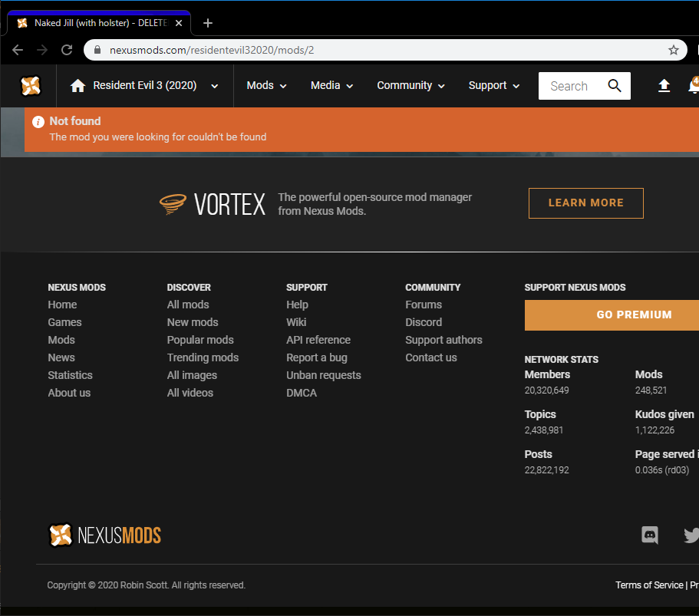Screen dimensions: 699x616
Task: Expand the Community menu
Action: (x=410, y=86)
